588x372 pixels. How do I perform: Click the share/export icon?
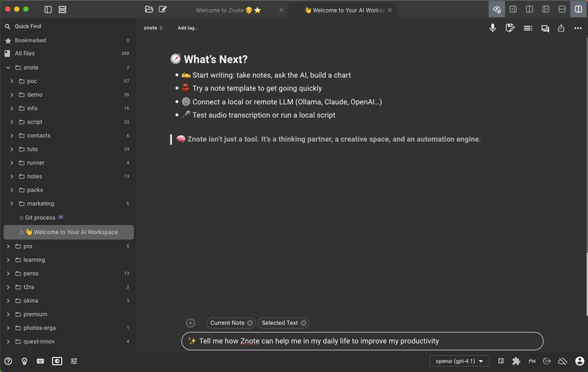pos(561,28)
